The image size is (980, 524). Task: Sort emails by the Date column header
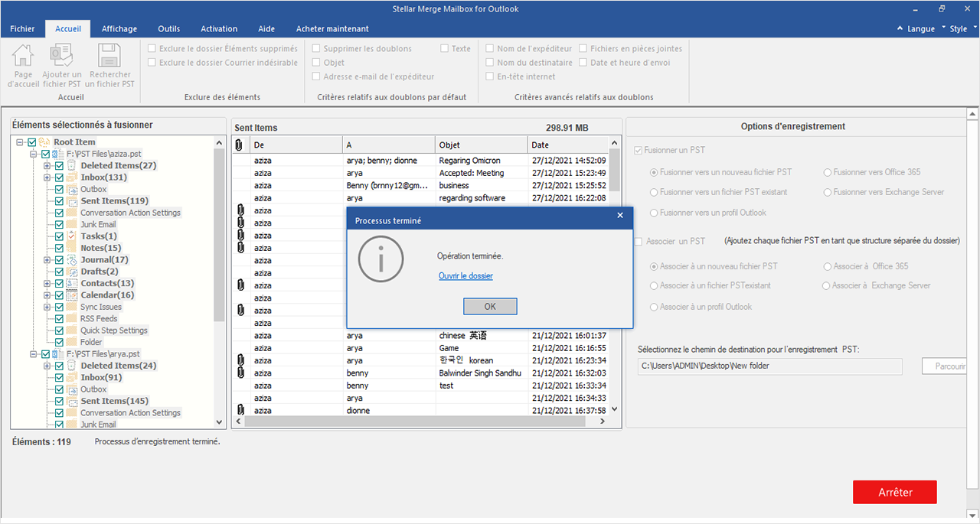[567, 145]
